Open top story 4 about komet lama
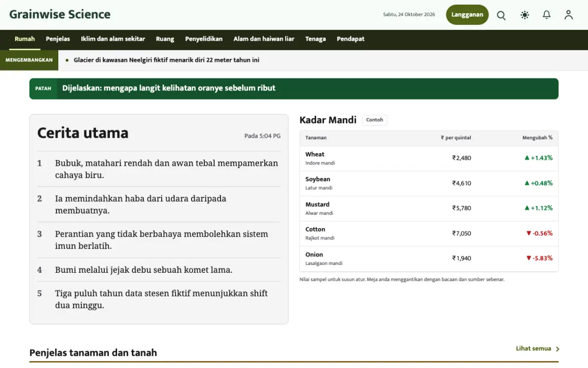 coord(144,270)
